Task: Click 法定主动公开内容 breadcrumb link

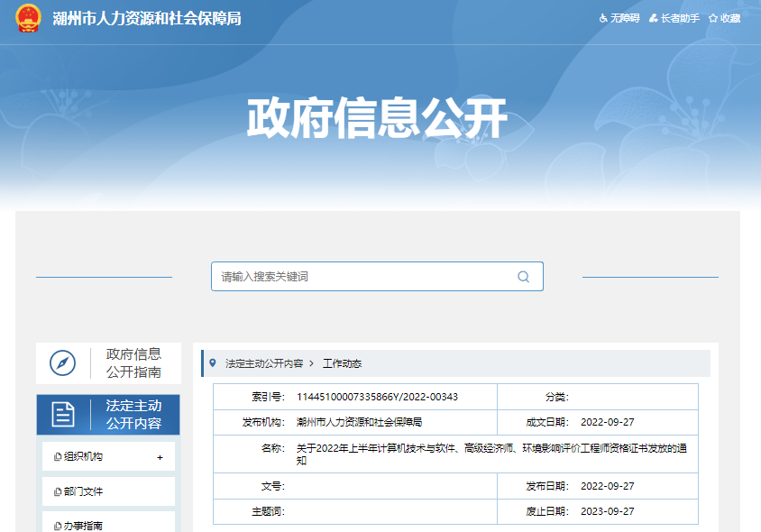Action: (x=264, y=363)
